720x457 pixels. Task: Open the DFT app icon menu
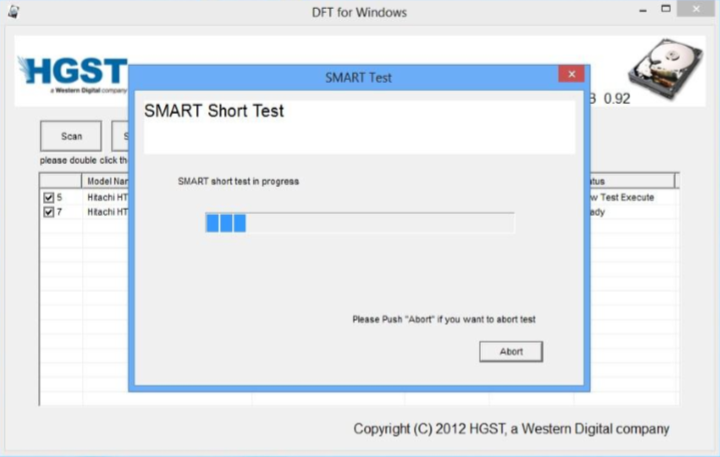[13, 11]
